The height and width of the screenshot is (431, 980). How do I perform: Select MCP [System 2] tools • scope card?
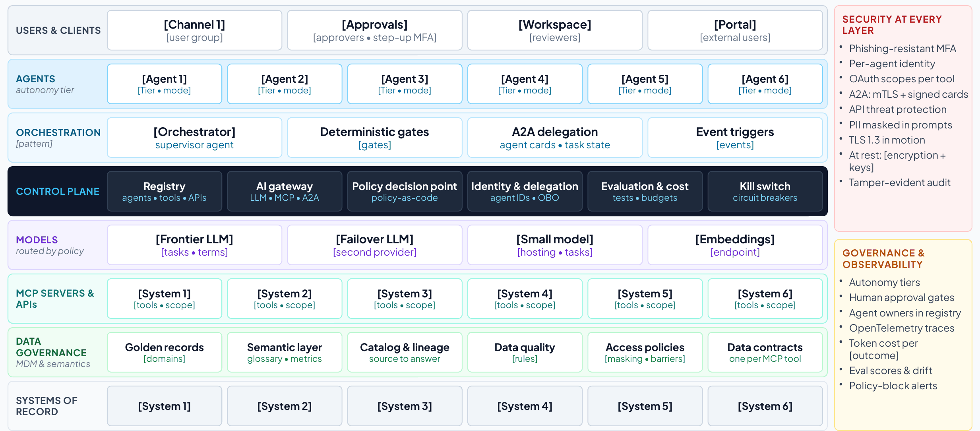(285, 299)
